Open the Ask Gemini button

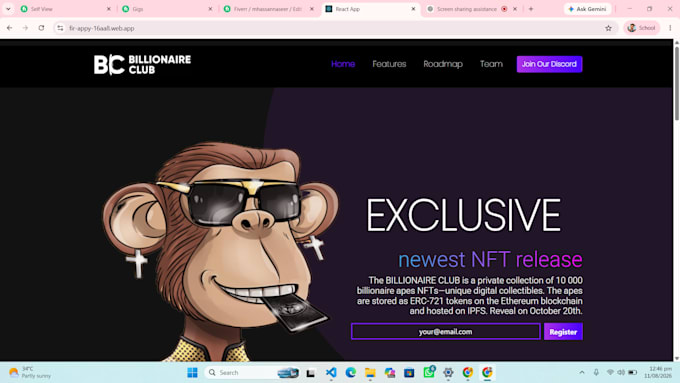point(587,9)
